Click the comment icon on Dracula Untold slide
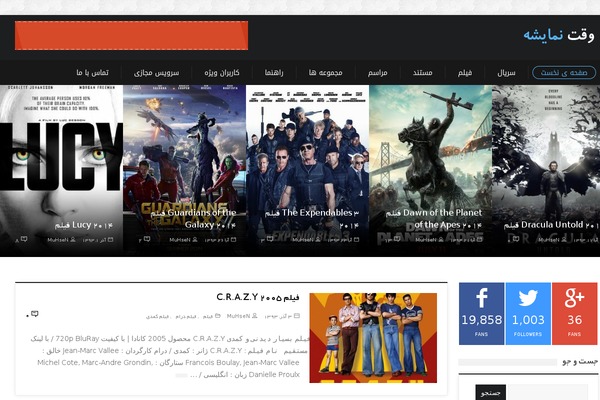 515,239
